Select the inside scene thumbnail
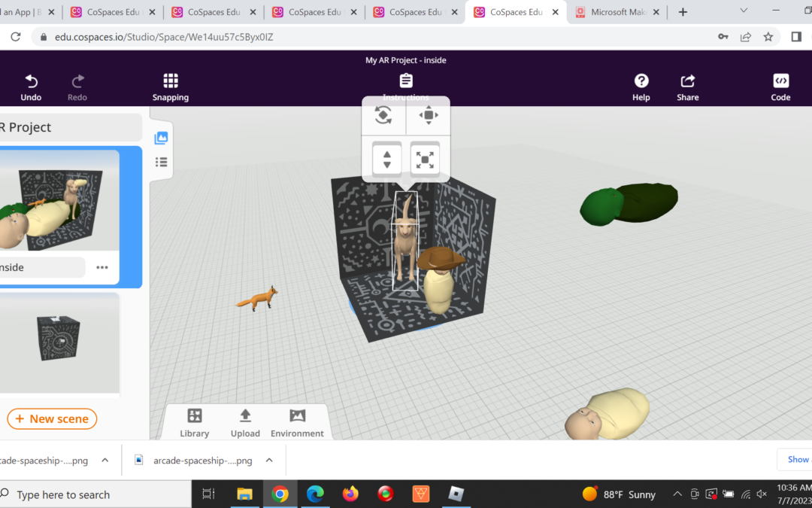812x508 pixels. [x=59, y=201]
